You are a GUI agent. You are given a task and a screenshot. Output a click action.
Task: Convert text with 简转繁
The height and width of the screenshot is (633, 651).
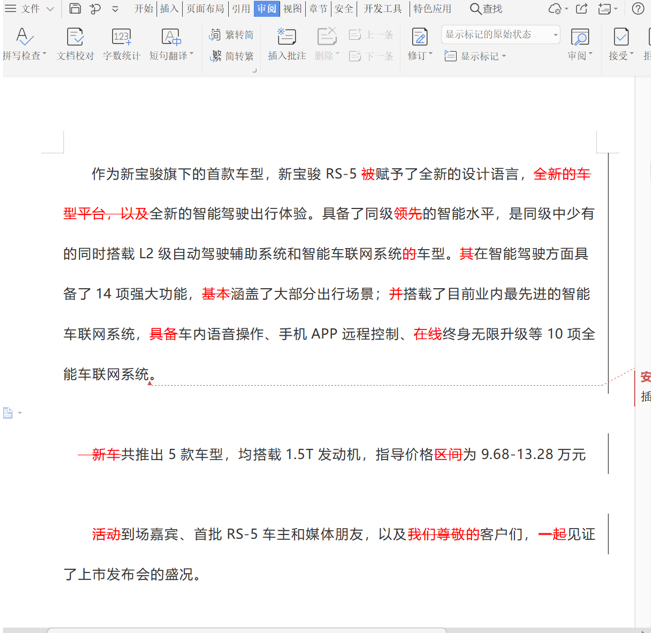tap(231, 56)
